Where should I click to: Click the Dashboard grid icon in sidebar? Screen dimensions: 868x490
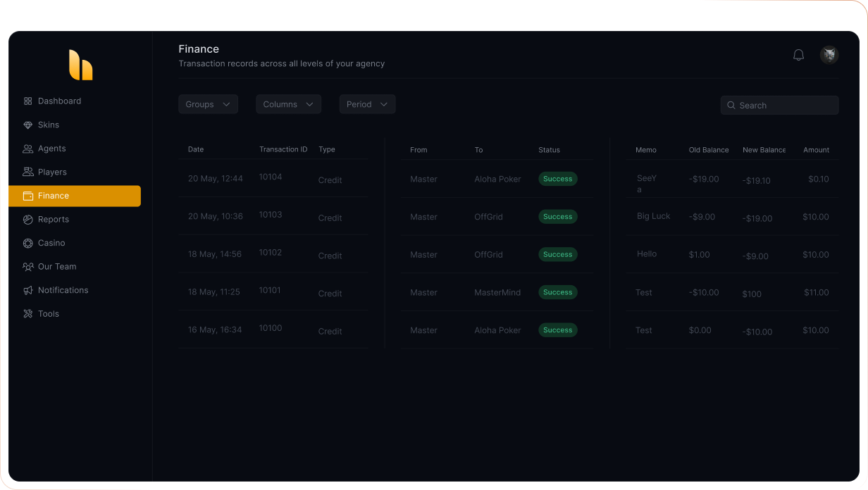(28, 101)
